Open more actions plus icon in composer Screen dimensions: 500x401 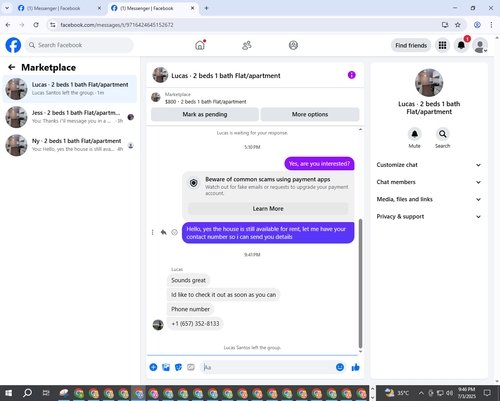click(x=153, y=367)
